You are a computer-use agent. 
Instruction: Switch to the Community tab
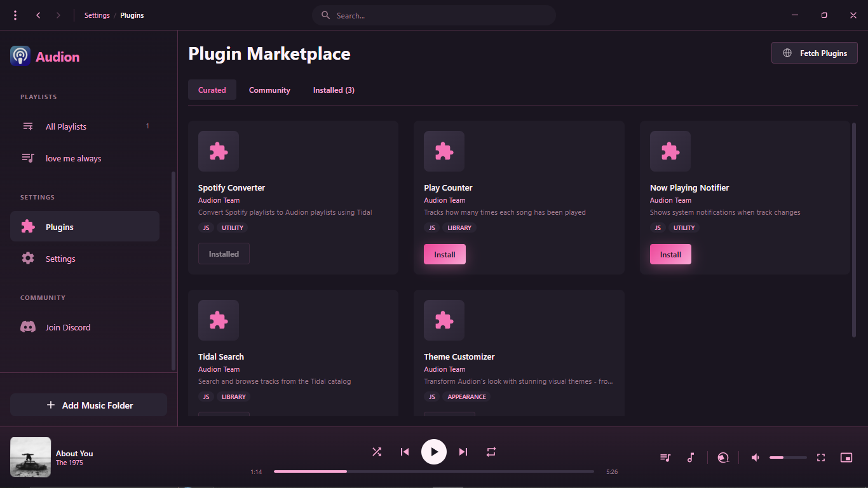pyautogui.click(x=269, y=90)
